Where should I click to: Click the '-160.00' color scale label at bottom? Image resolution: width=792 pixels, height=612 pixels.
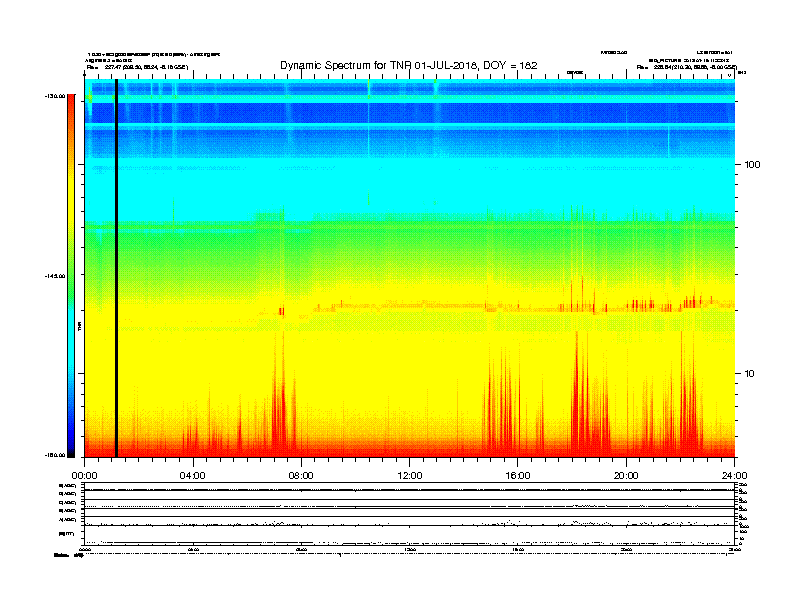pos(55,455)
